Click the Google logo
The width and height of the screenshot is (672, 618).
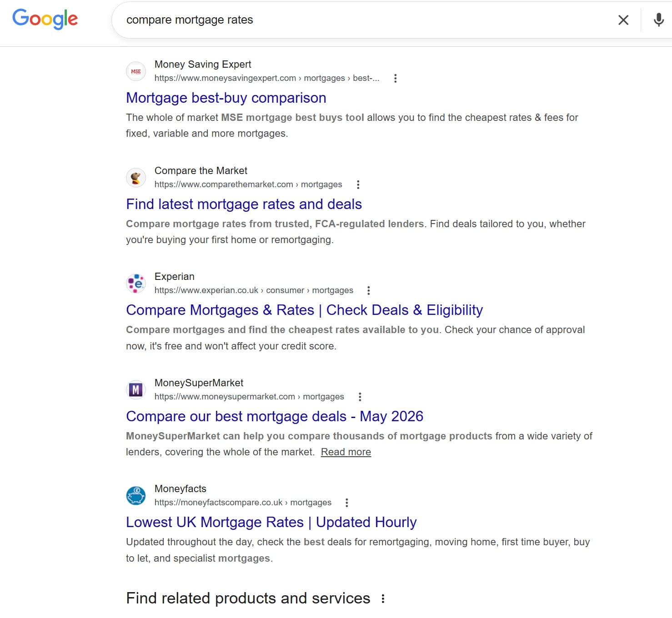click(x=45, y=19)
